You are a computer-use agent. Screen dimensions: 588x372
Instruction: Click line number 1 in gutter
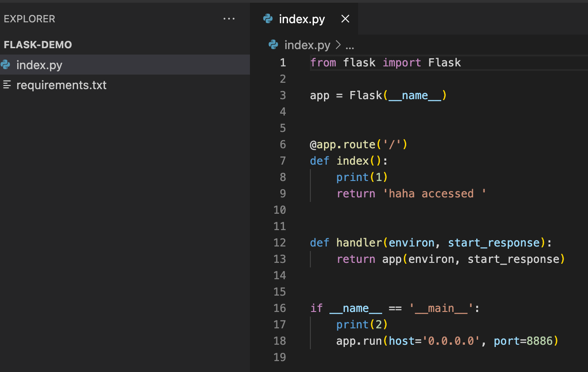tap(283, 62)
